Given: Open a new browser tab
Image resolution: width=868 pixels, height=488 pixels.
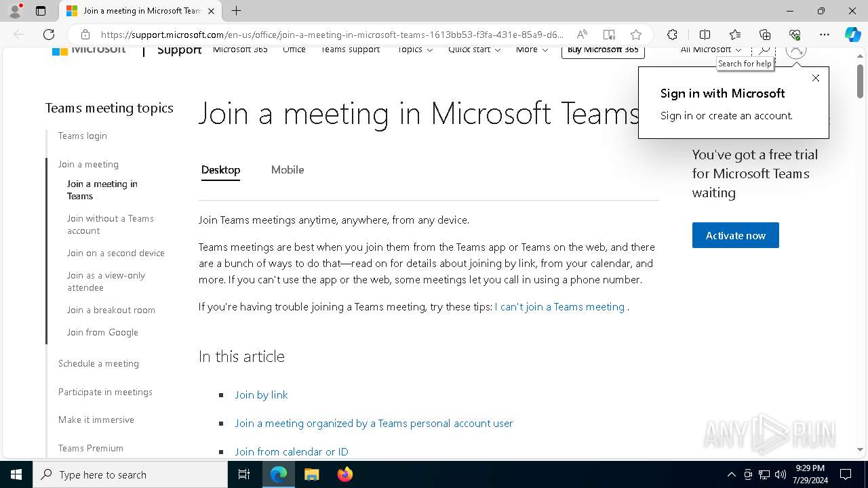Looking at the screenshot, I should point(236,11).
